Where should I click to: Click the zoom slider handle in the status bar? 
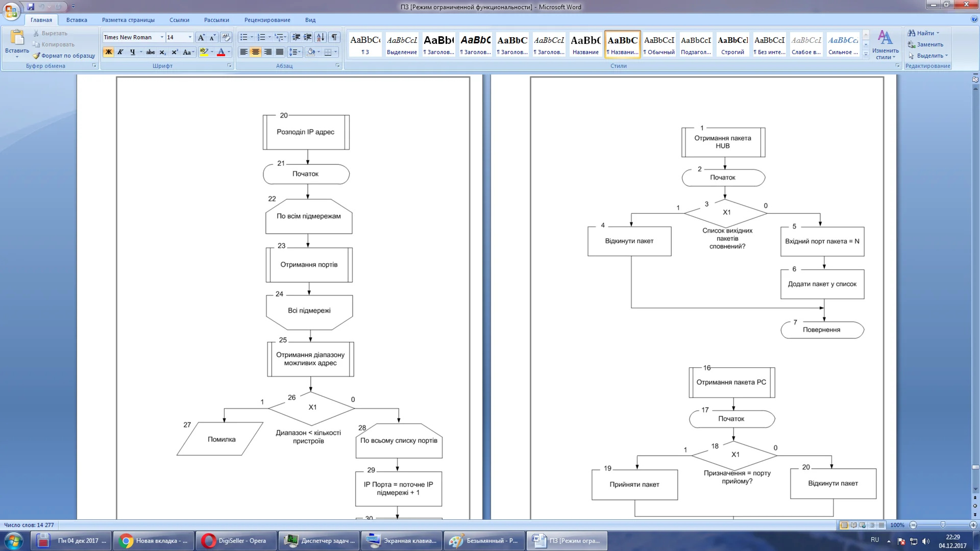pyautogui.click(x=943, y=525)
